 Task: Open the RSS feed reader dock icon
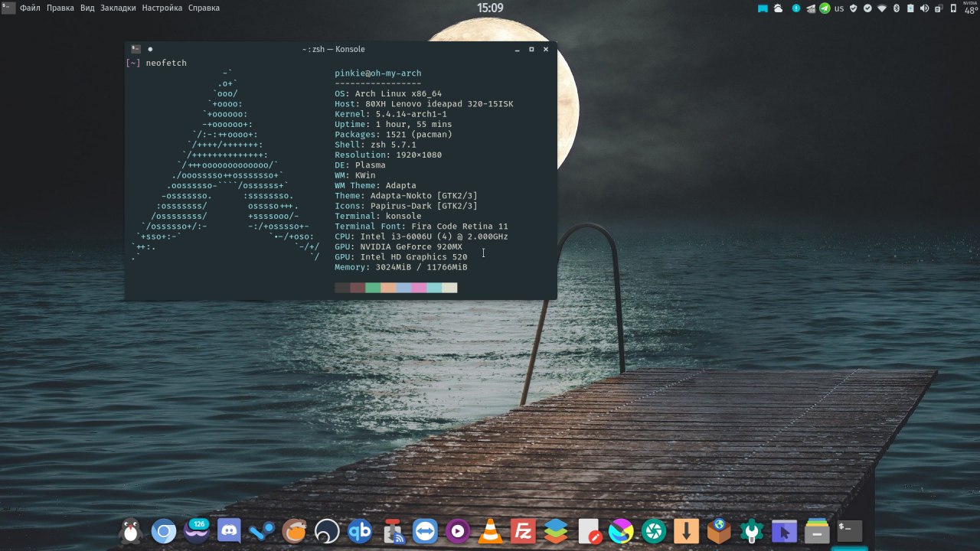click(393, 530)
